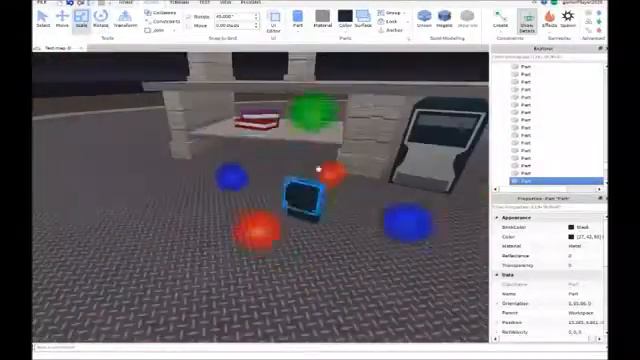Screen dimensions: 640x360
Task: Click the rotate snap stepper arrows
Action: (x=256, y=17)
